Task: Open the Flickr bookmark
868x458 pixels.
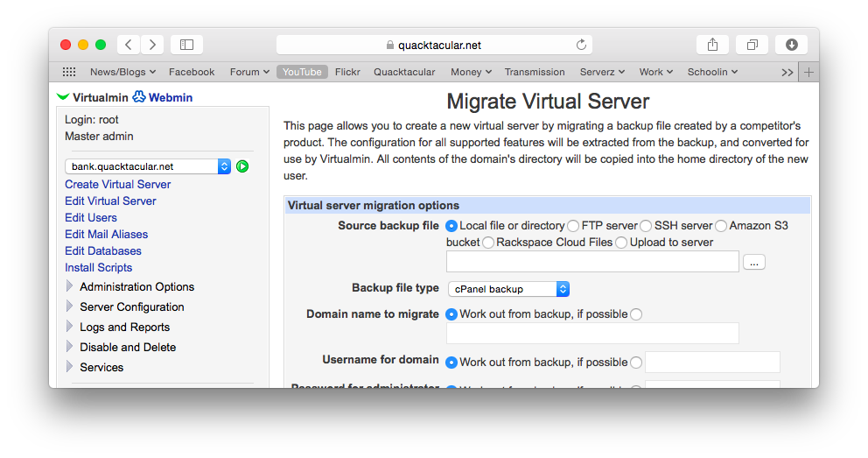Action: tap(347, 72)
